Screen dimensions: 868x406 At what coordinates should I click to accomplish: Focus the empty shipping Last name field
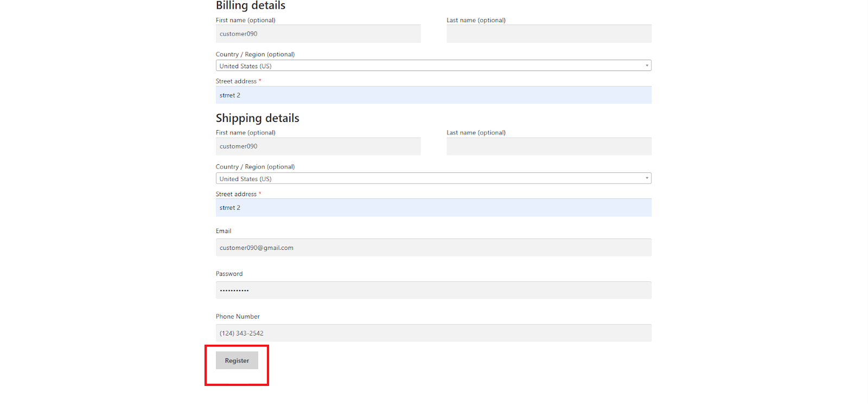point(548,146)
